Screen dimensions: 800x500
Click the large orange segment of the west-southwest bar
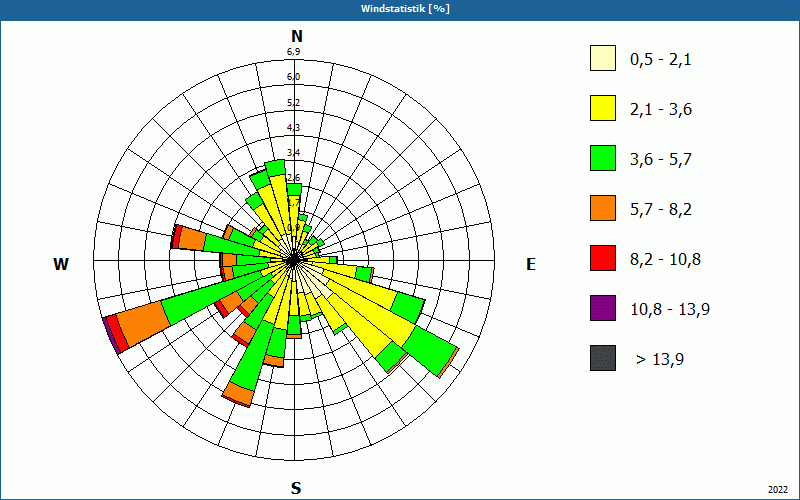(x=144, y=324)
